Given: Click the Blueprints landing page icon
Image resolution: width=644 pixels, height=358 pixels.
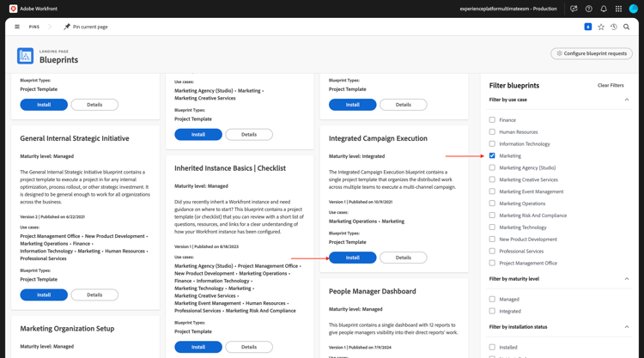Looking at the screenshot, I should coord(25,56).
